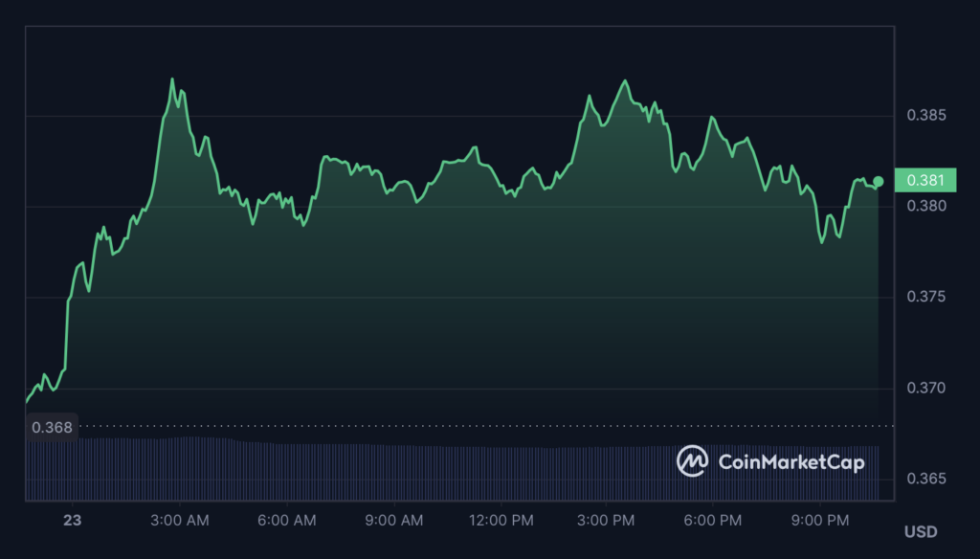Click the 23 date label on time axis
The image size is (980, 559).
click(73, 520)
